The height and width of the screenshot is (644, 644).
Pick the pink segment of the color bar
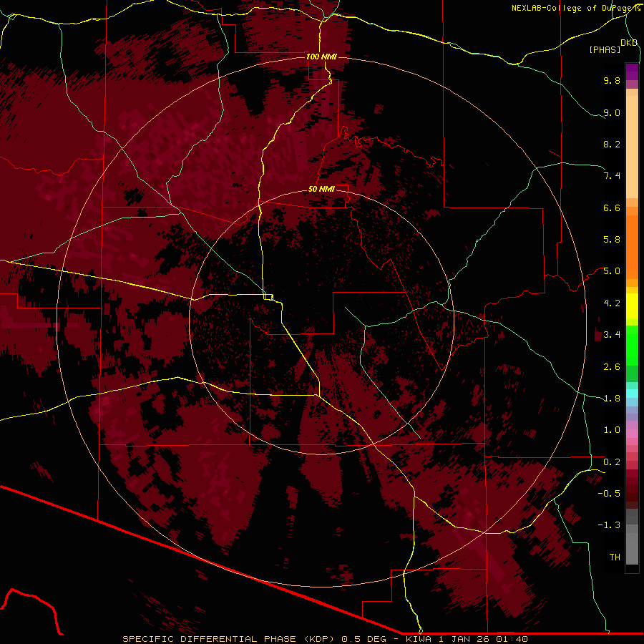click(x=632, y=434)
